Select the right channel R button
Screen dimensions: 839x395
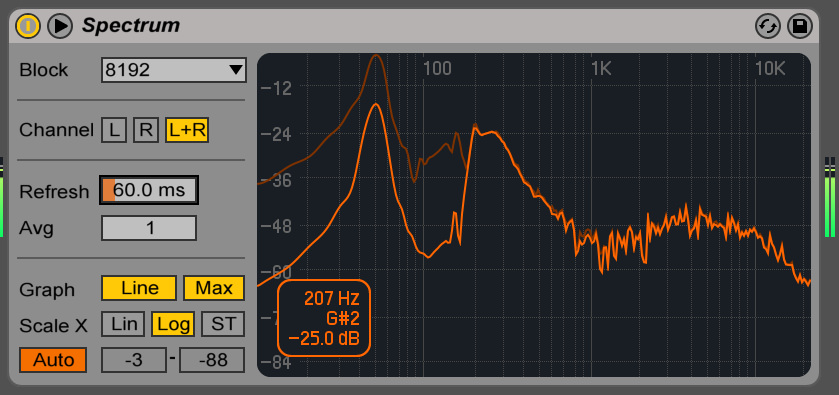[x=146, y=130]
